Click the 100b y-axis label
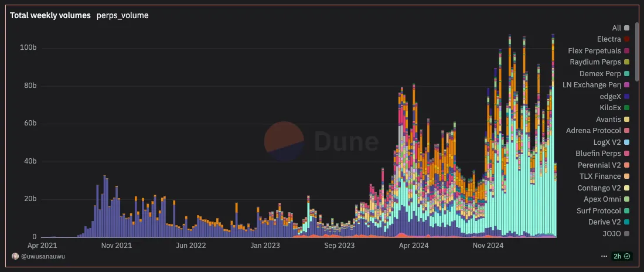 [x=28, y=48]
